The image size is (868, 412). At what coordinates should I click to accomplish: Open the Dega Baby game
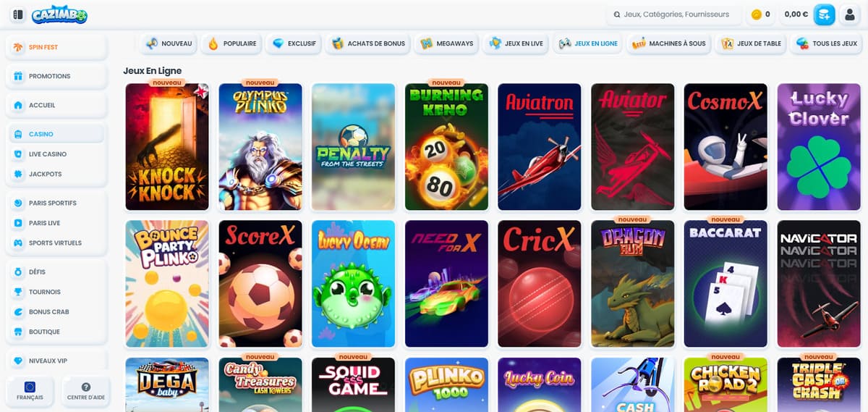(167, 384)
